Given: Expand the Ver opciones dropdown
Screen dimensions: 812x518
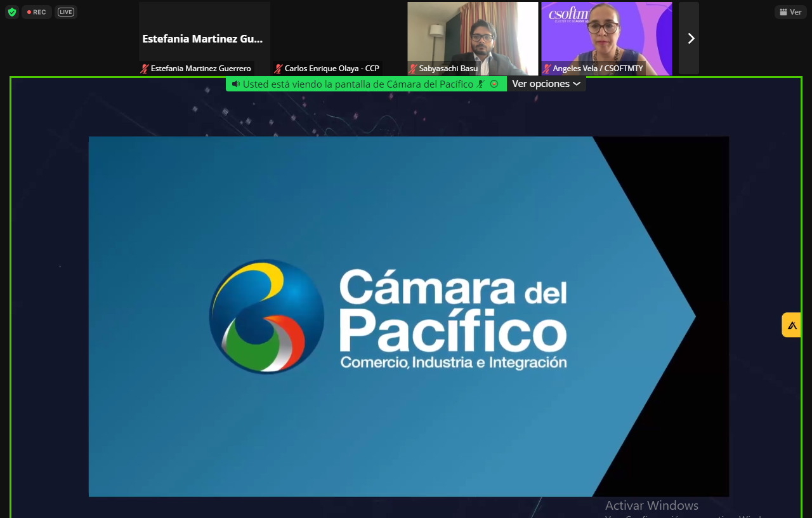Looking at the screenshot, I should (x=546, y=84).
